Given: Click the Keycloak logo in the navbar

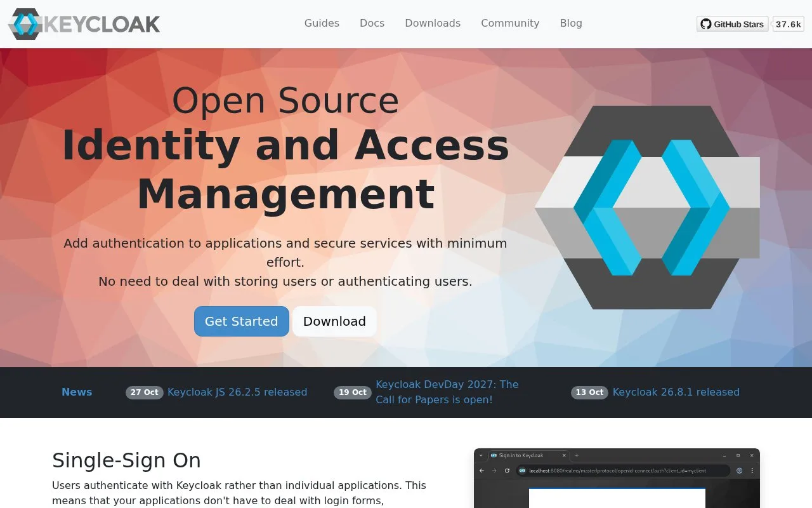Looking at the screenshot, I should point(84,24).
